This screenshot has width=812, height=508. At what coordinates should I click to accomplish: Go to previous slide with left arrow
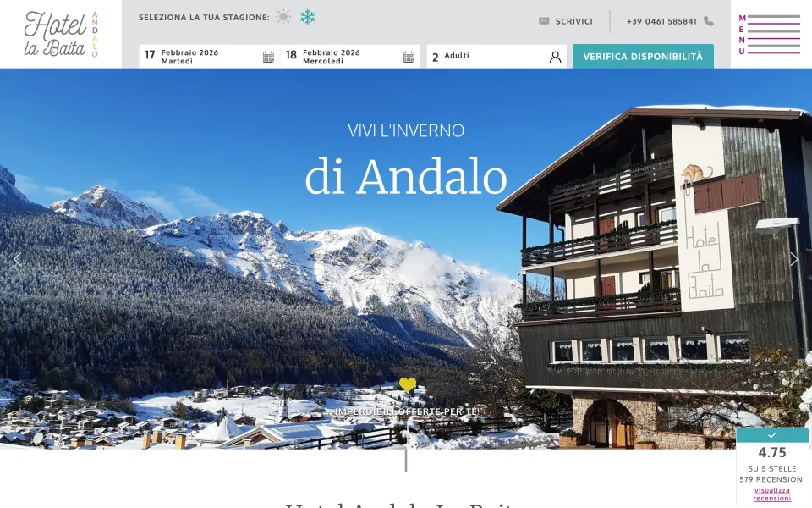pos(17,259)
